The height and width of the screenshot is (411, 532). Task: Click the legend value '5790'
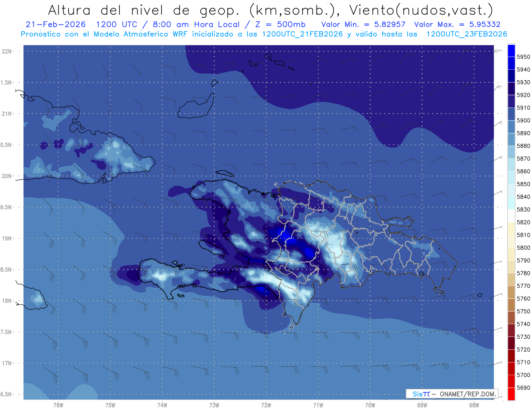524,260
